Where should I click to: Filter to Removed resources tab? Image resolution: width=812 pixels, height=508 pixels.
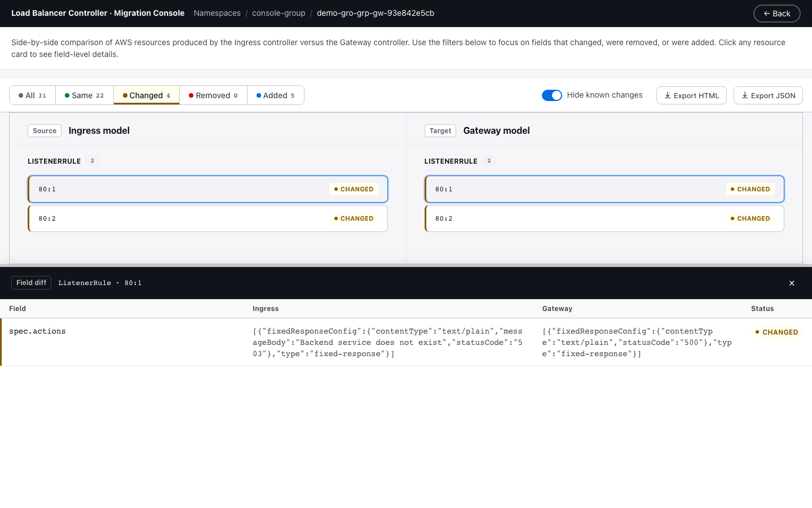coord(213,95)
